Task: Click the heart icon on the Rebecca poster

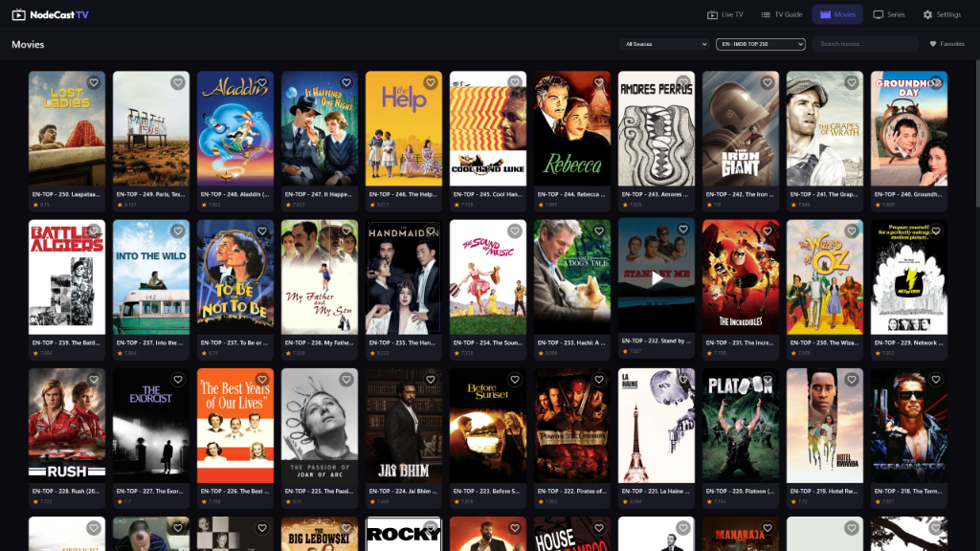Action: tap(598, 82)
